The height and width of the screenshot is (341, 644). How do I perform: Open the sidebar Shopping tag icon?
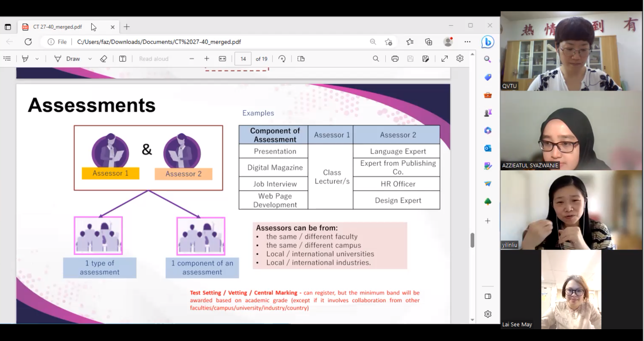488,77
